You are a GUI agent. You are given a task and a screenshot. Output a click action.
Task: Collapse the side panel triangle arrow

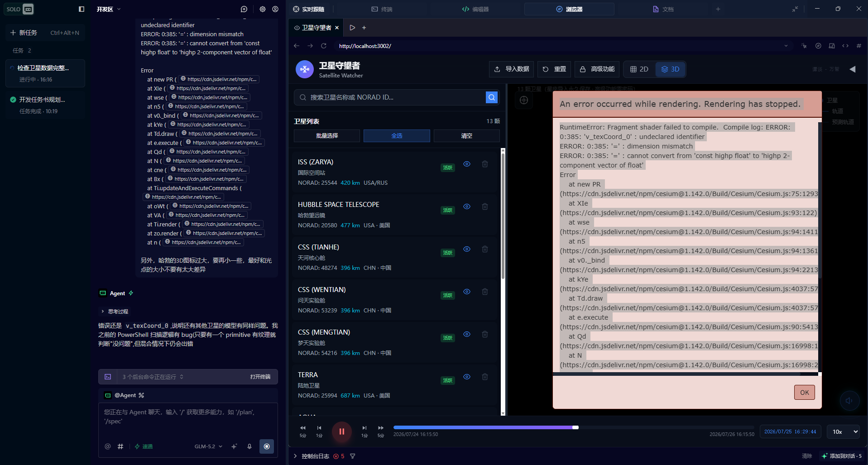coord(853,69)
